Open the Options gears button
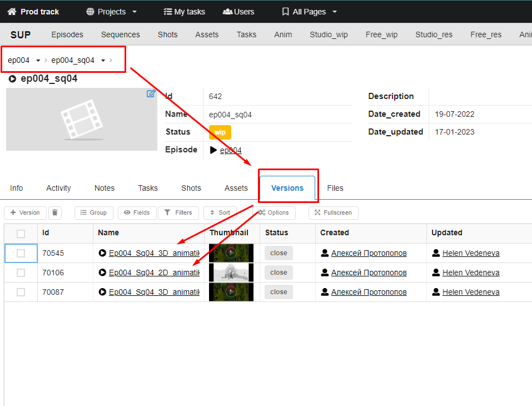 274,212
